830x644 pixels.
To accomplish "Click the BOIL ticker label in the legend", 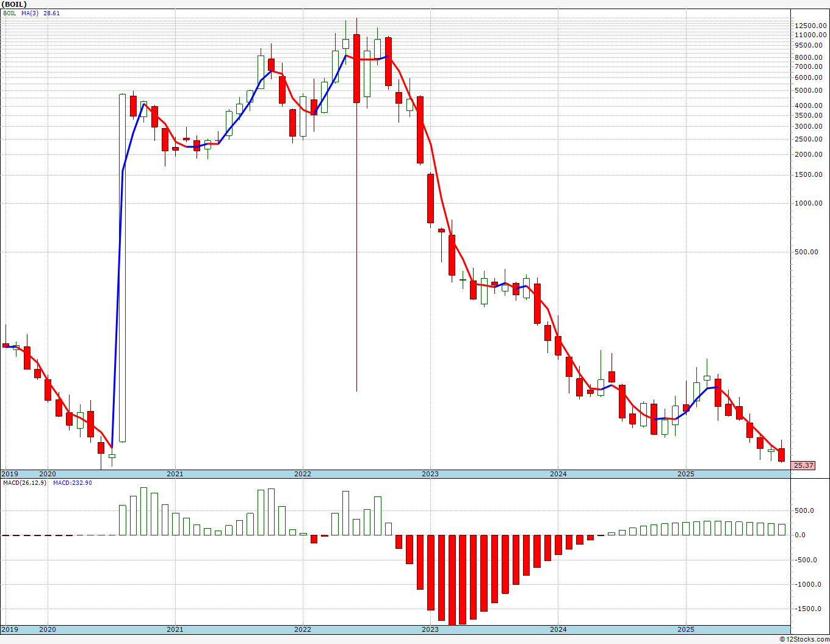I will [x=10, y=13].
